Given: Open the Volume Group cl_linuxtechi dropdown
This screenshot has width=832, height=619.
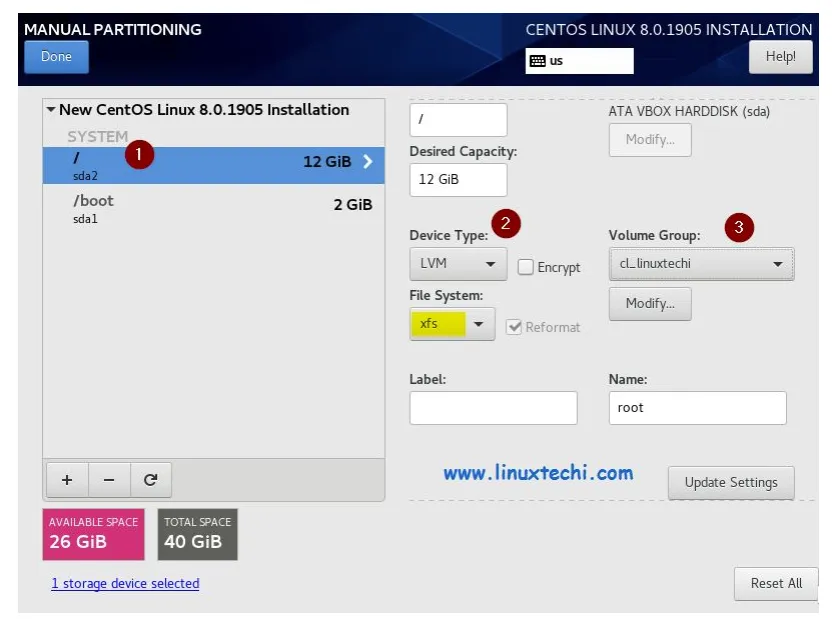Looking at the screenshot, I should (701, 264).
